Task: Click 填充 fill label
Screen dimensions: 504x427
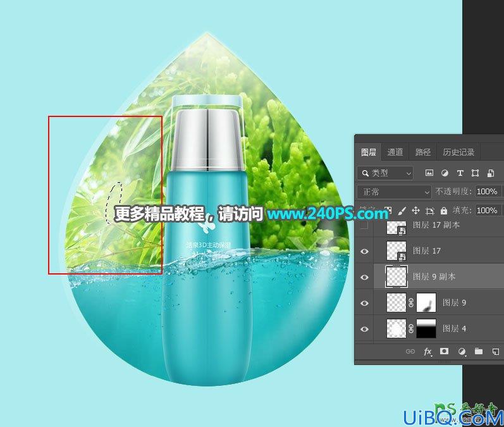Action: point(462,211)
